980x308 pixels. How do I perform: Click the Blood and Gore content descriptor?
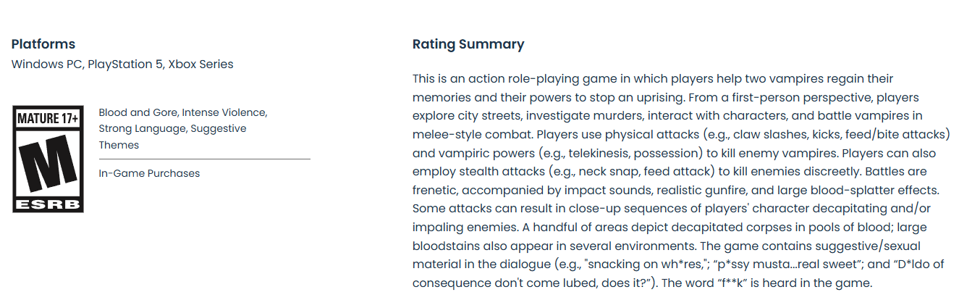138,113
